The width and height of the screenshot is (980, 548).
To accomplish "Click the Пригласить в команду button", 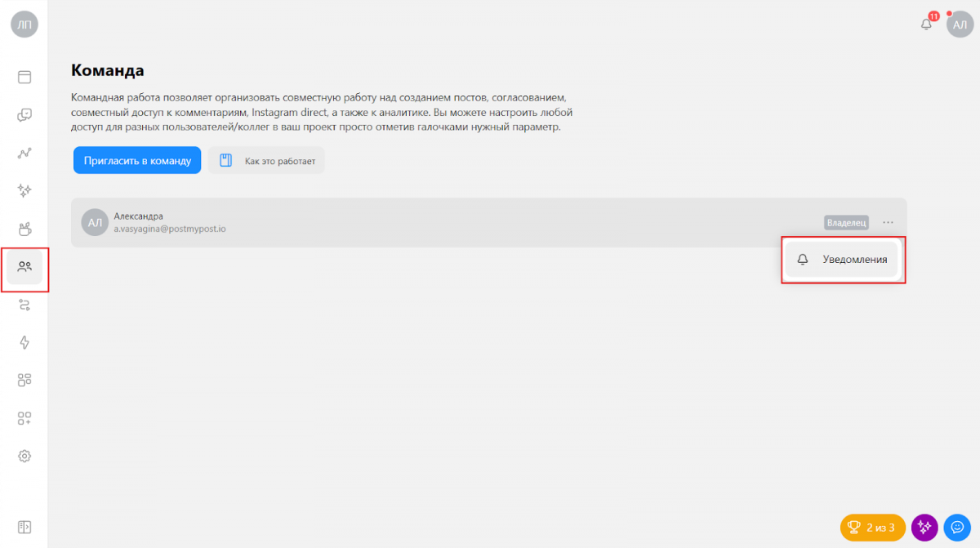I will tap(137, 161).
